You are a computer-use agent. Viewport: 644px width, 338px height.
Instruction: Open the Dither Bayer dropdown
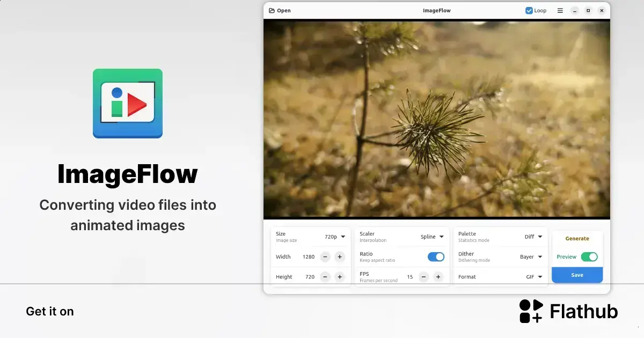[x=531, y=257]
